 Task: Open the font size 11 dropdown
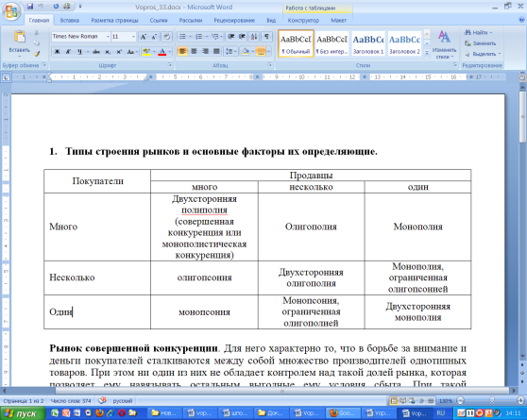click(133, 36)
